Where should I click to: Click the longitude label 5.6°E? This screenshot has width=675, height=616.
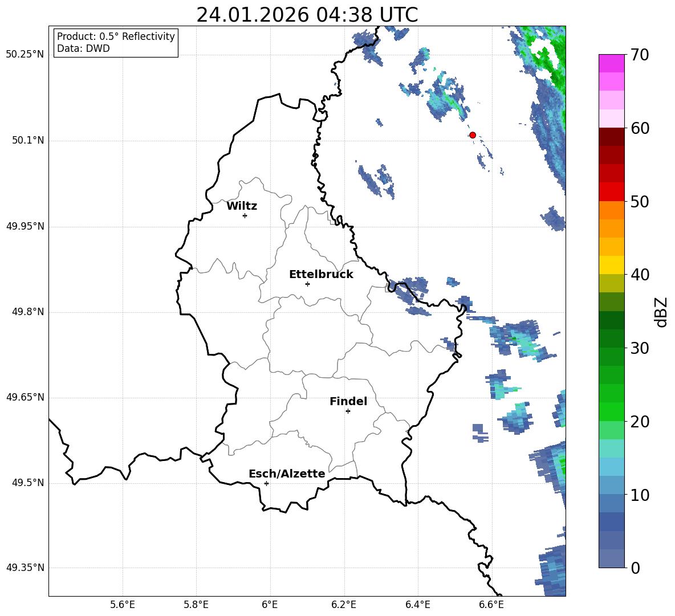pyautogui.click(x=123, y=605)
